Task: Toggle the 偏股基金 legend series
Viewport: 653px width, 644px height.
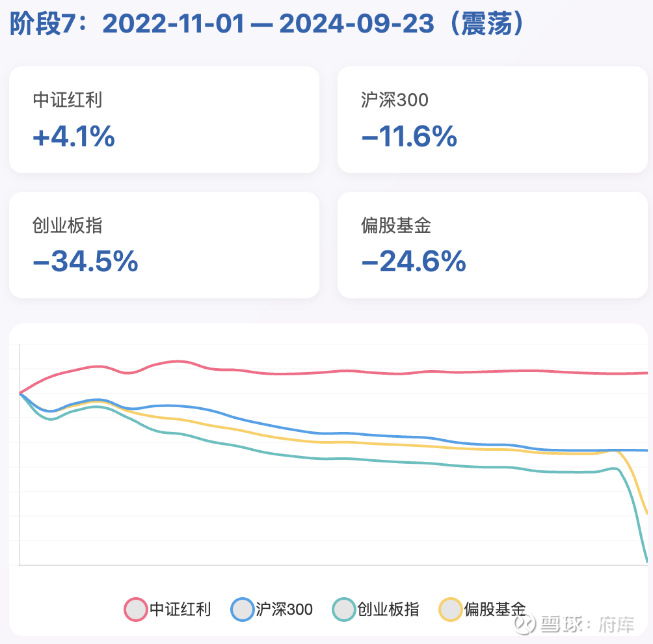Action: click(x=482, y=609)
